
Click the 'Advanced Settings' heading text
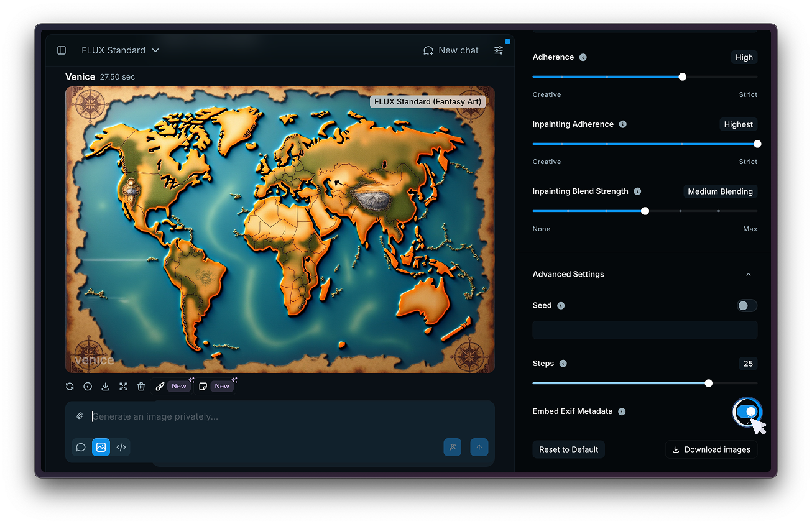[568, 275]
